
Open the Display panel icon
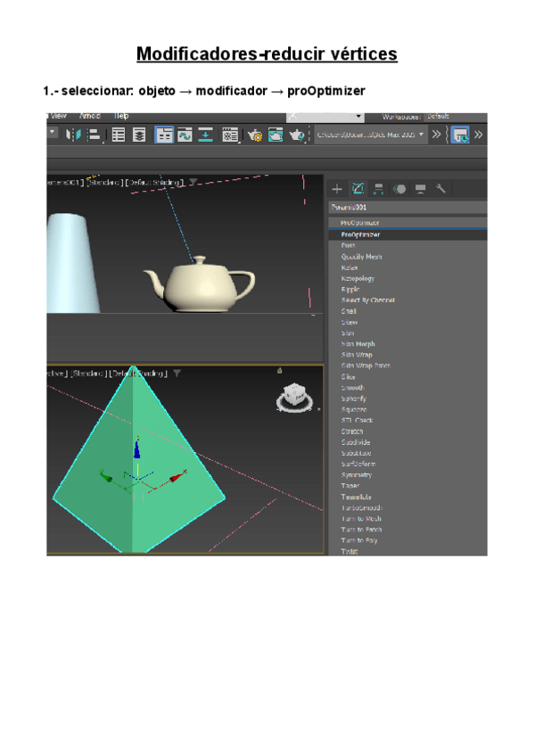419,189
